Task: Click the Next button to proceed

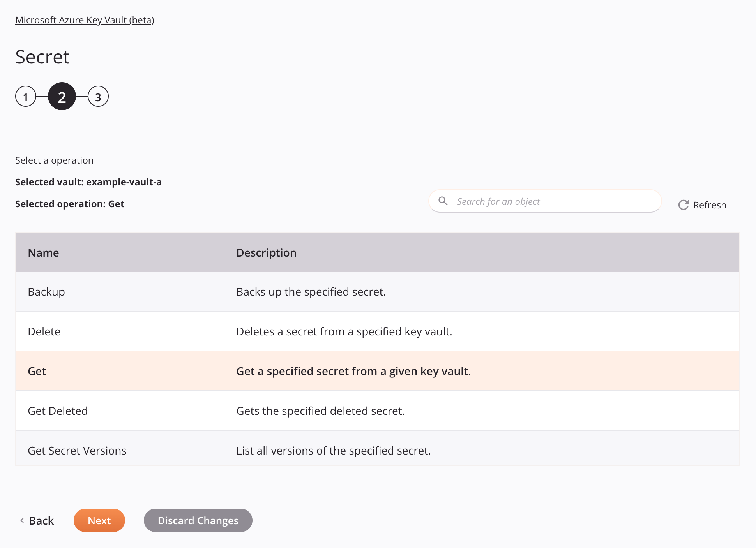Action: [99, 520]
